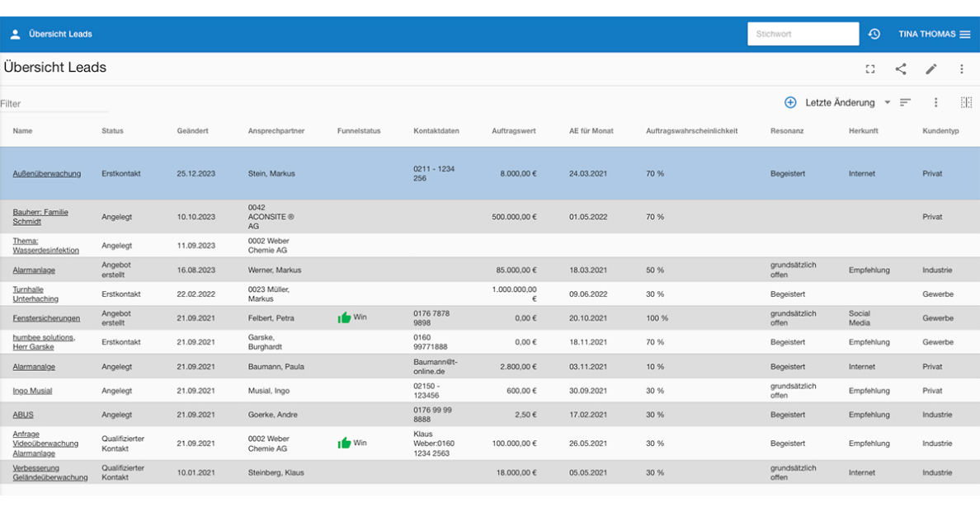Open the Fenstersicherungen lead link
This screenshot has width=980, height=512.
[x=46, y=318]
